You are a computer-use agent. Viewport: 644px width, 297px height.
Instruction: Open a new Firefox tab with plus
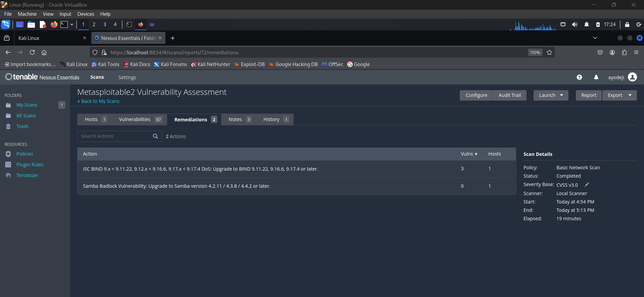tap(173, 38)
